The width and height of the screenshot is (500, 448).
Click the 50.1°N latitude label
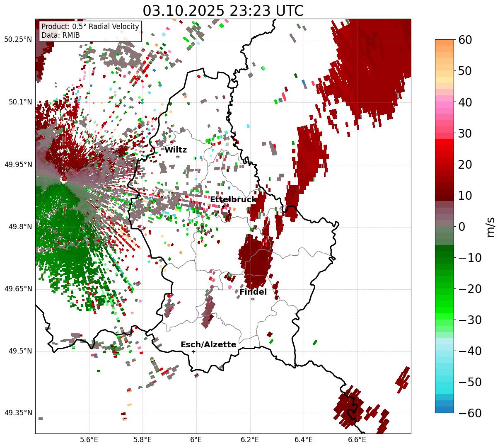point(20,102)
